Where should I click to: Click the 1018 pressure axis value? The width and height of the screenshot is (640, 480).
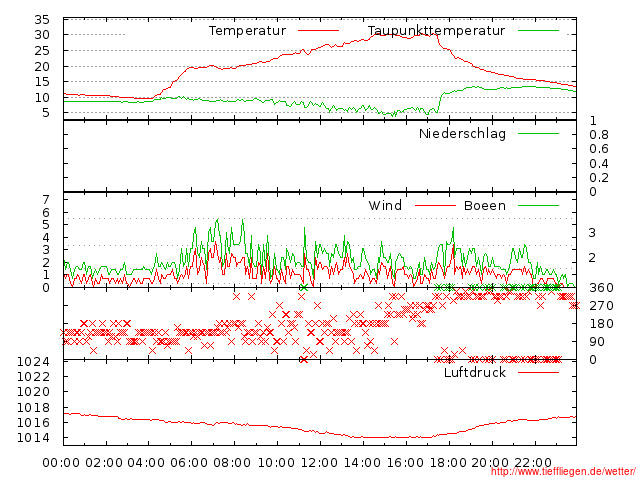point(33,407)
